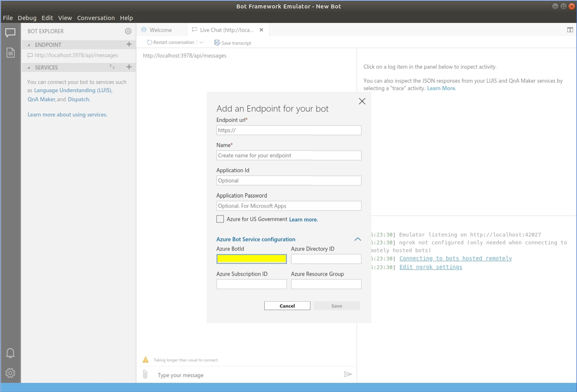
Task: Click the send message arrow icon
Action: [348, 374]
